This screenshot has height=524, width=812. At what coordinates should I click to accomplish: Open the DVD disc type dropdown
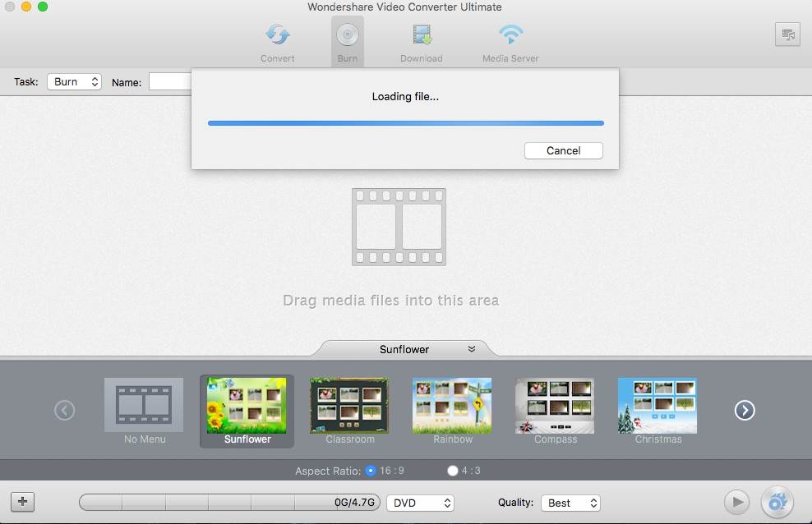pos(421,503)
